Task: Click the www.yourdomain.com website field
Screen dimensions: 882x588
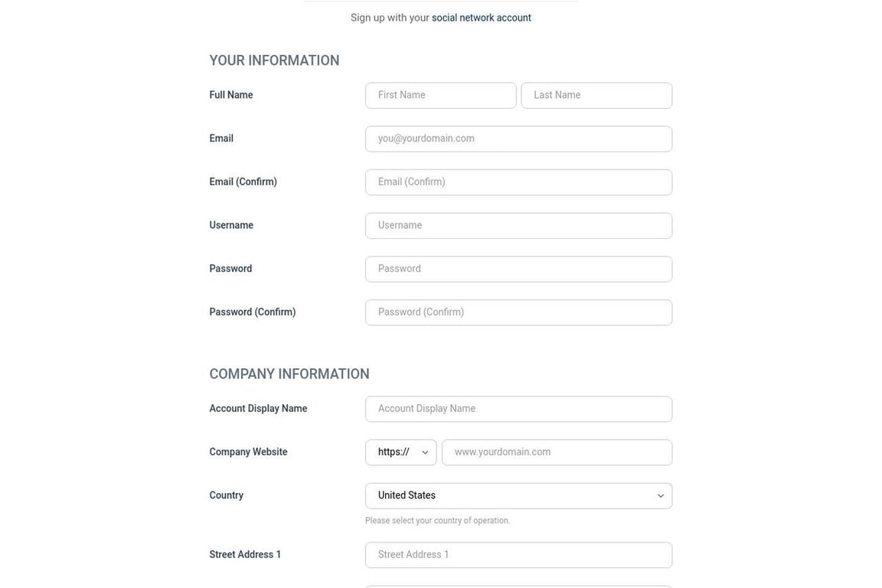Action: (557, 452)
